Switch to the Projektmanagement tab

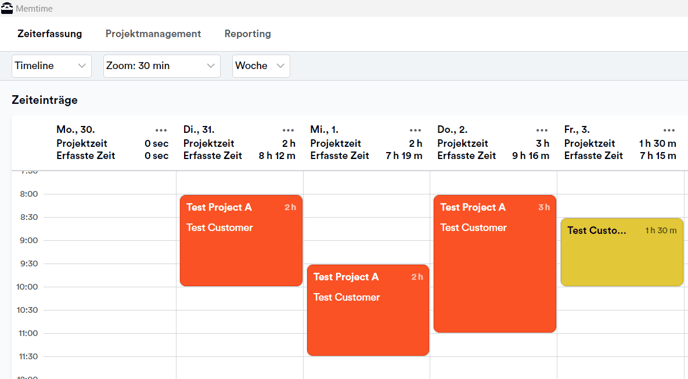click(x=153, y=34)
